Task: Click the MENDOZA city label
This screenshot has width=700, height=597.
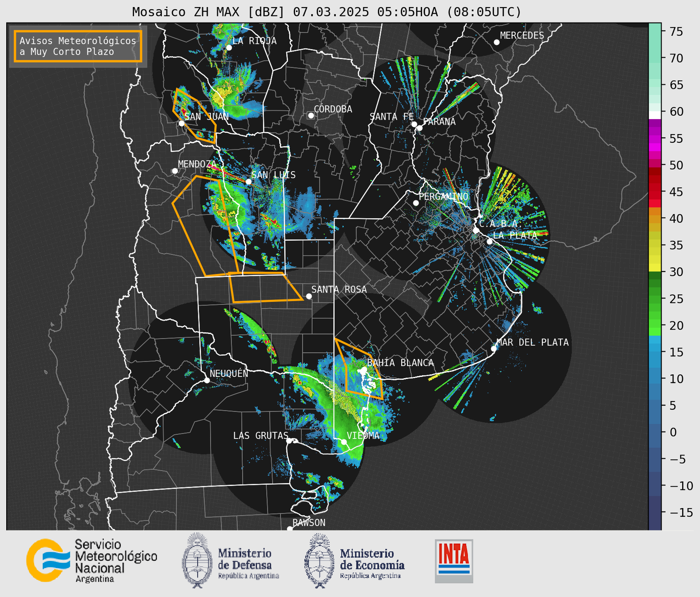Action: click(x=197, y=164)
